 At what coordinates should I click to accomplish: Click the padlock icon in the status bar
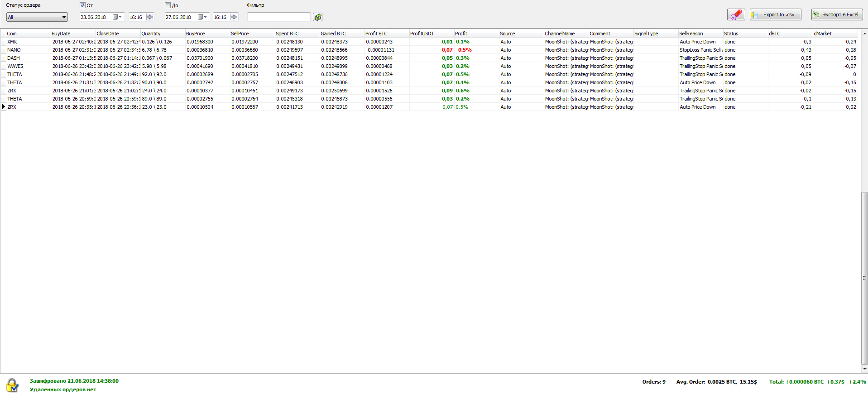coord(12,385)
